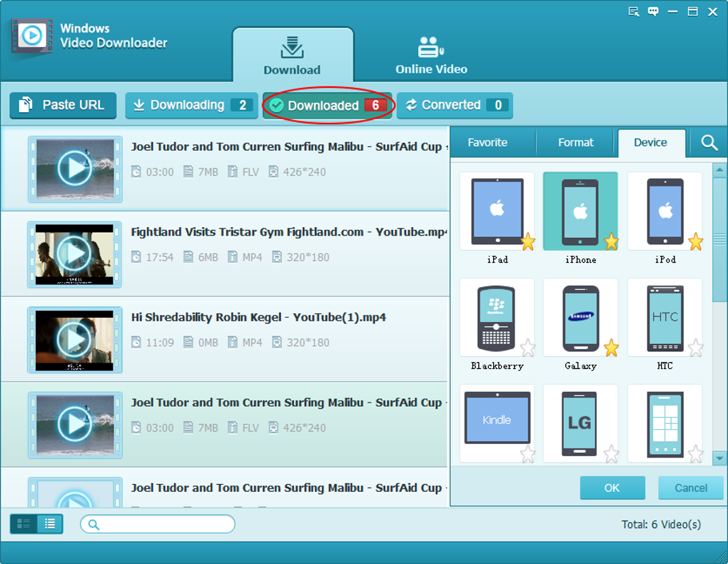The height and width of the screenshot is (564, 728).
Task: Click the device panel scroll up arrow
Action: [x=719, y=170]
